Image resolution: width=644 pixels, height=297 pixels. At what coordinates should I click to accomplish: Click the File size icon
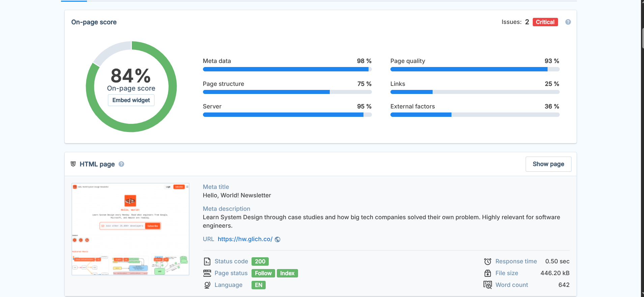[488, 273]
